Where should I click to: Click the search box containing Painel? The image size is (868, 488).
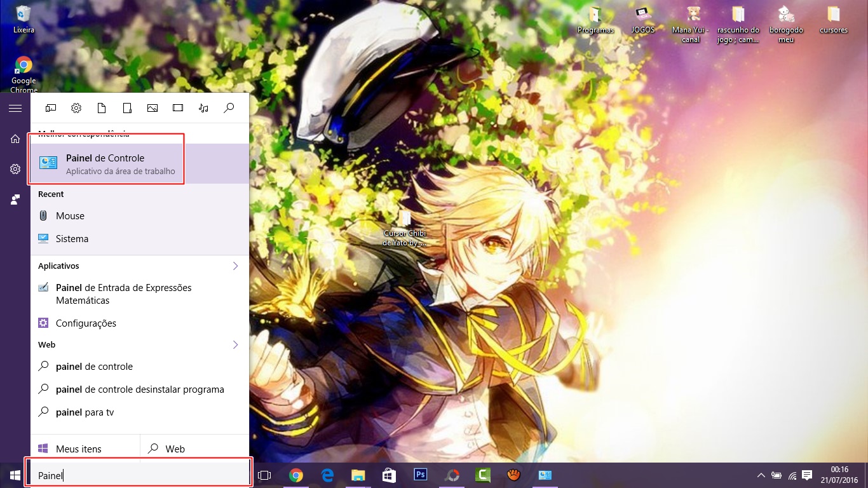139,475
